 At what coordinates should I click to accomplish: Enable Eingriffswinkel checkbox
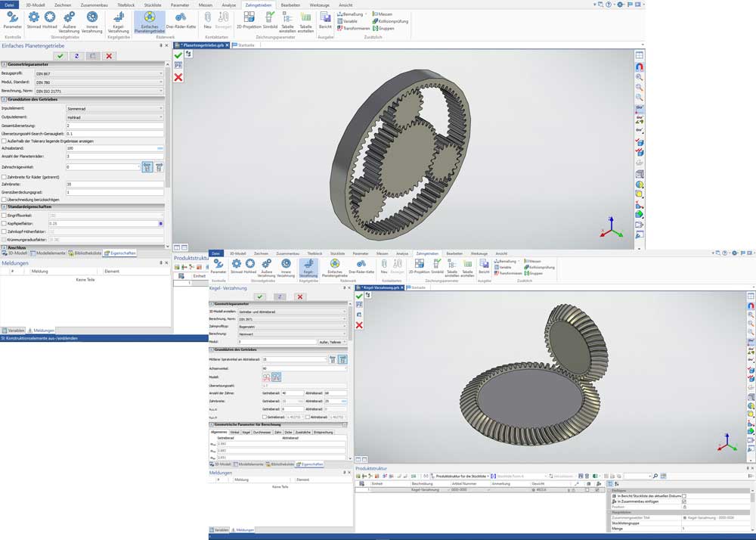click(4, 216)
